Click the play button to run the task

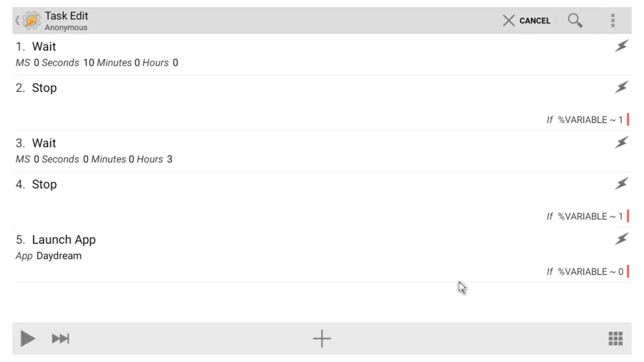pyautogui.click(x=28, y=339)
